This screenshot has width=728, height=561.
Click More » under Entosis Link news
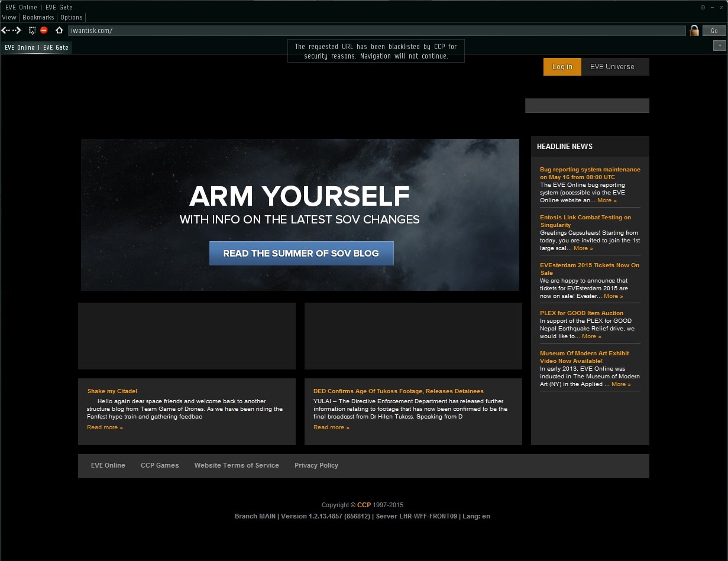(583, 248)
